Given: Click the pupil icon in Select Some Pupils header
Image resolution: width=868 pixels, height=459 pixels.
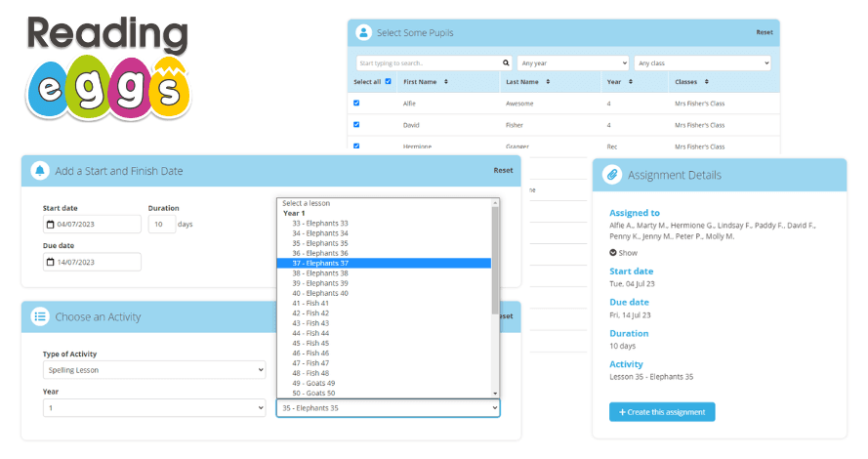Looking at the screenshot, I should (x=364, y=32).
